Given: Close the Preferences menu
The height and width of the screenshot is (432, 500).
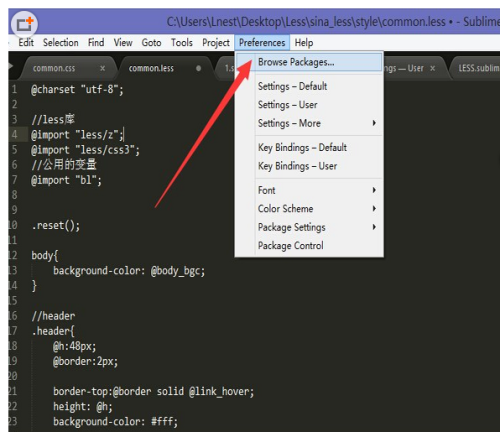Looking at the screenshot, I should pos(262,43).
